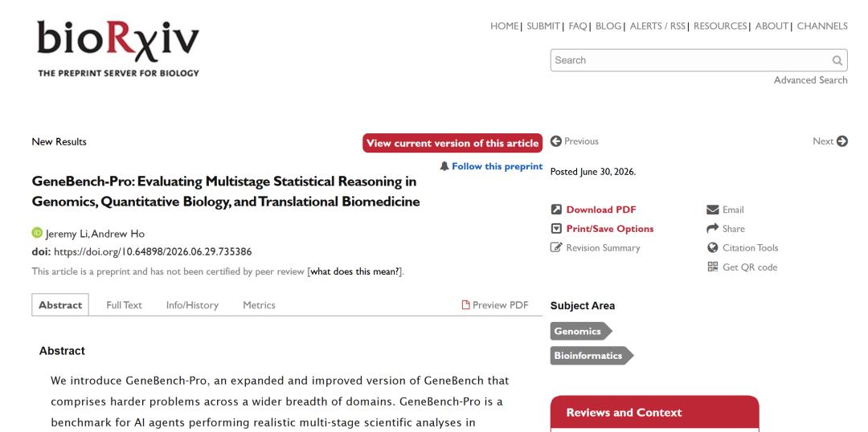Screen dimensions: 868x432
Task: Click the Email envelope icon
Action: coord(712,210)
